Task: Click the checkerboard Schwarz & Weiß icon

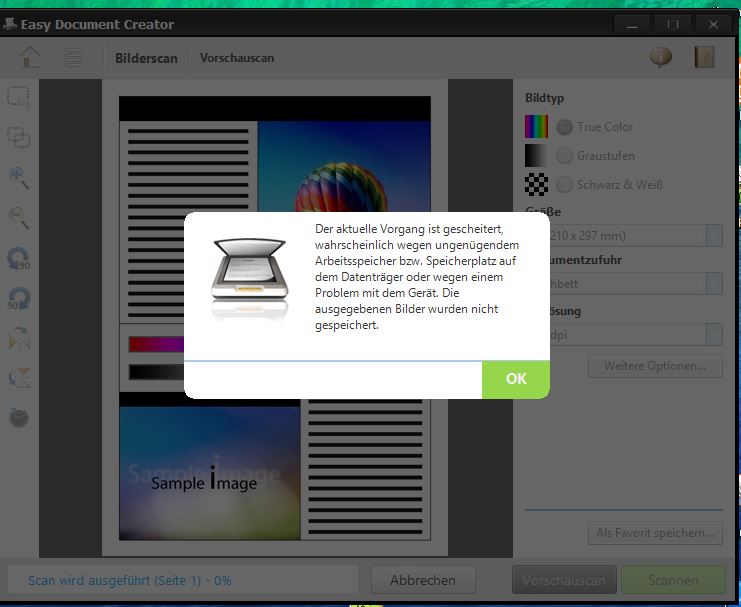Action: coord(536,184)
